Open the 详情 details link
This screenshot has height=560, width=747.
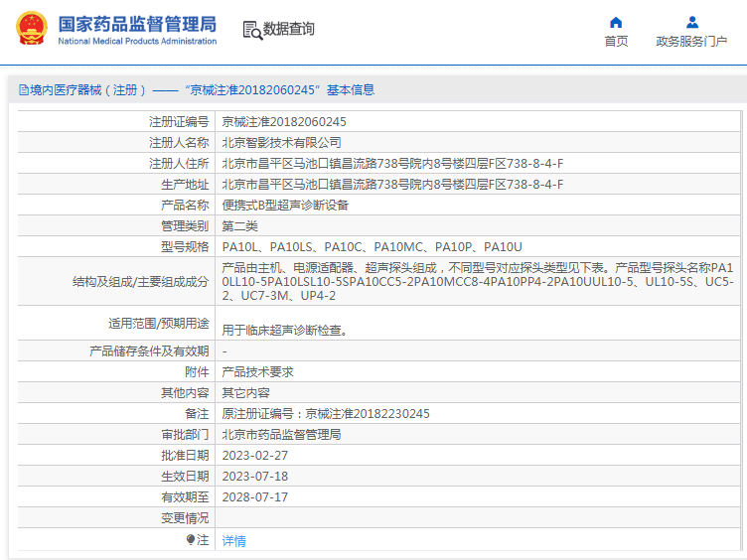pos(233,541)
